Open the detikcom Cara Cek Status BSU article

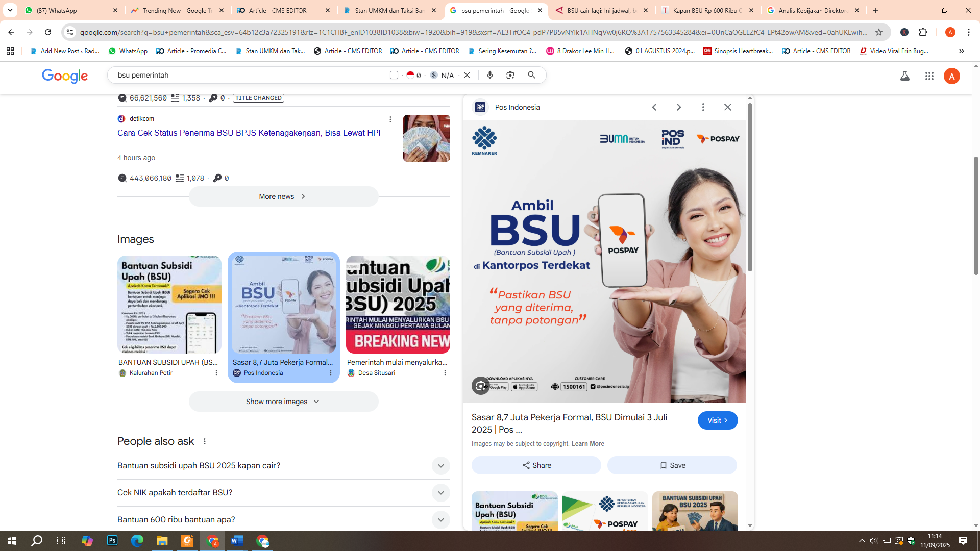coord(249,133)
